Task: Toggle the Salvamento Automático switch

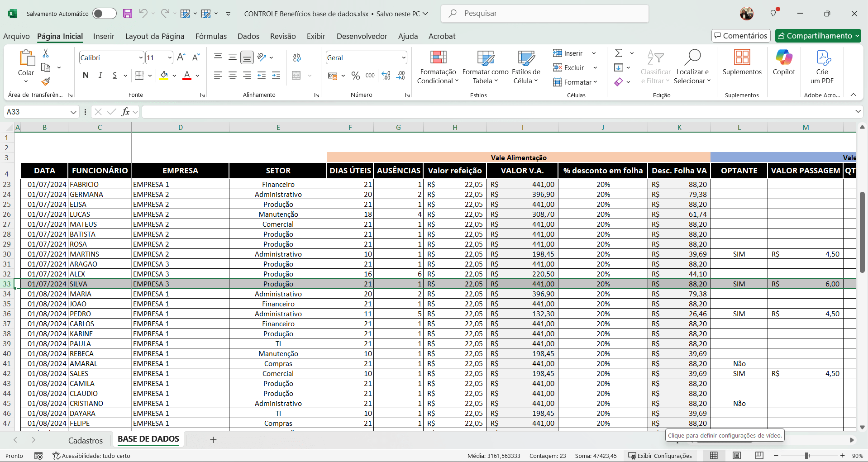Action: (105, 14)
